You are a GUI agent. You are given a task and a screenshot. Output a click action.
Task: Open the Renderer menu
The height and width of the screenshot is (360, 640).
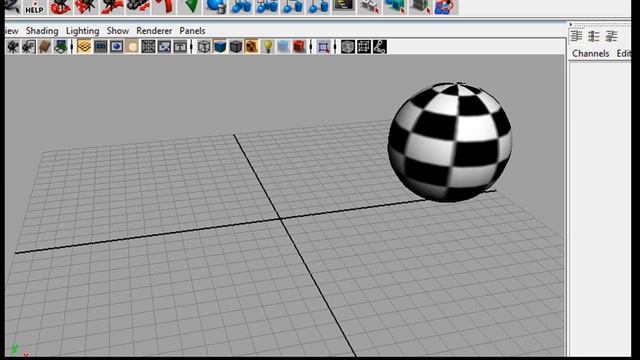pyautogui.click(x=154, y=31)
